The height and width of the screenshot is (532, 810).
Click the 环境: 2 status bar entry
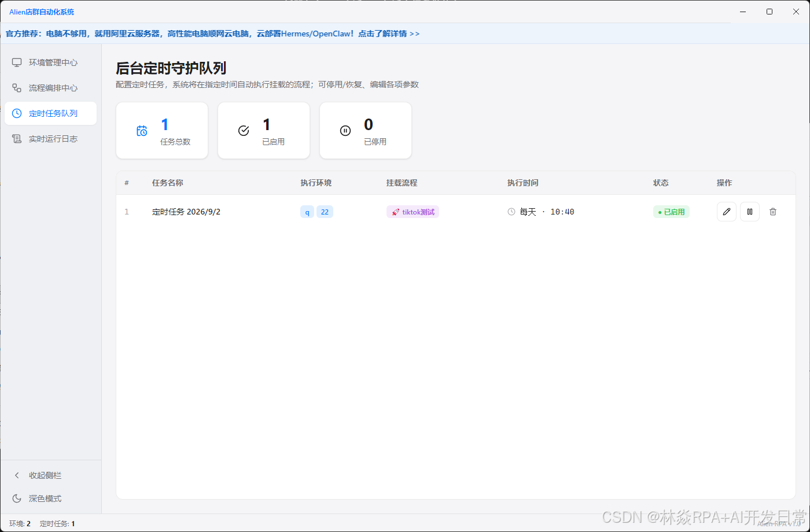tap(20, 524)
